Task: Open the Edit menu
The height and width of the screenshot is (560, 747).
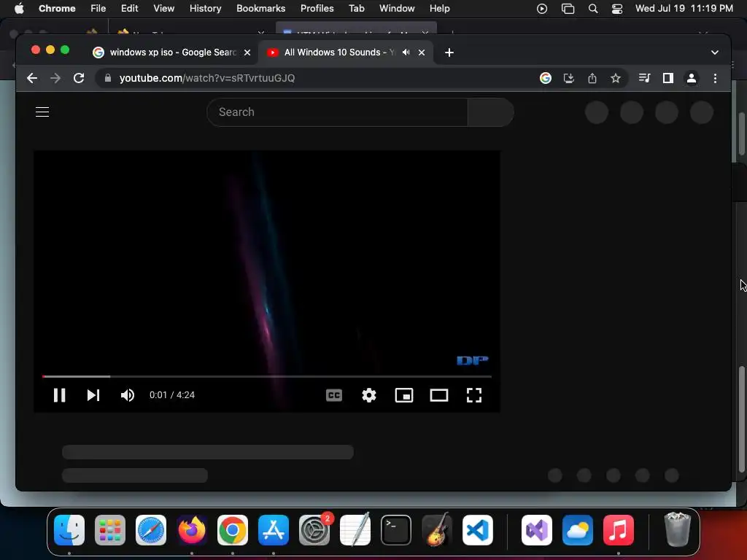Action: [129, 9]
